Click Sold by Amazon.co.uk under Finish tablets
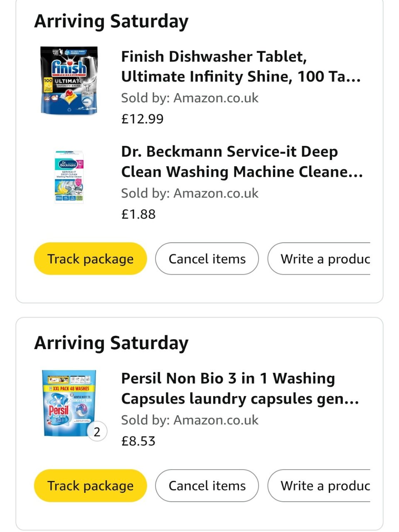The height and width of the screenshot is (532, 399). [190, 98]
